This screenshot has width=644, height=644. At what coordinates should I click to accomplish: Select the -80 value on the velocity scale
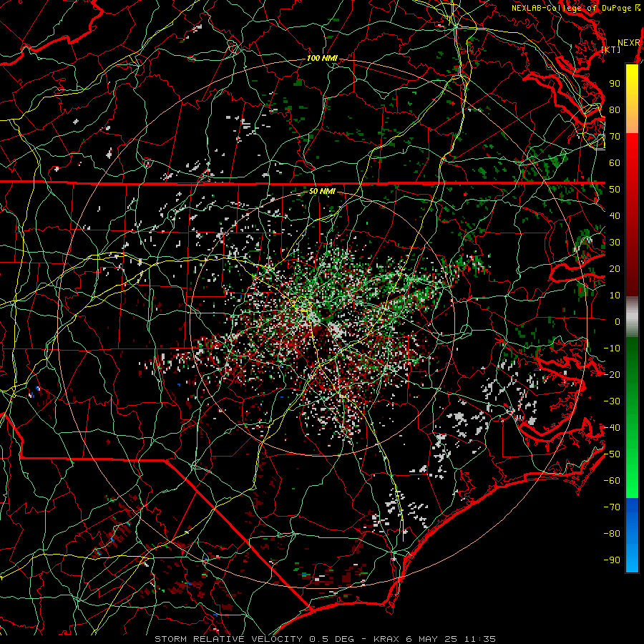tap(612, 534)
